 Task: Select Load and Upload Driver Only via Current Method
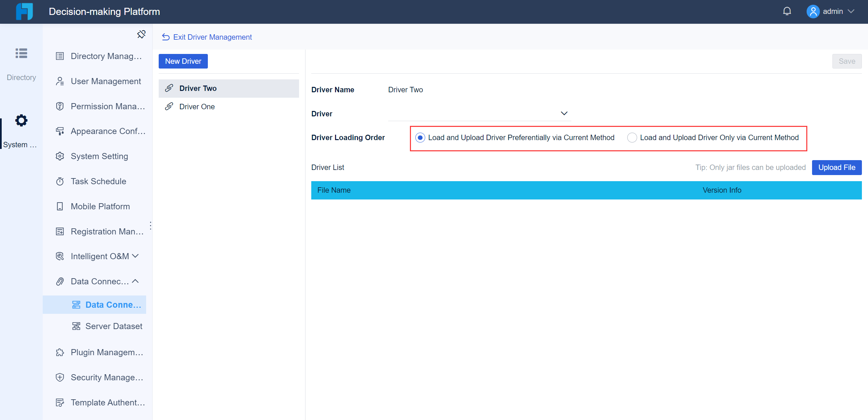[x=632, y=138]
